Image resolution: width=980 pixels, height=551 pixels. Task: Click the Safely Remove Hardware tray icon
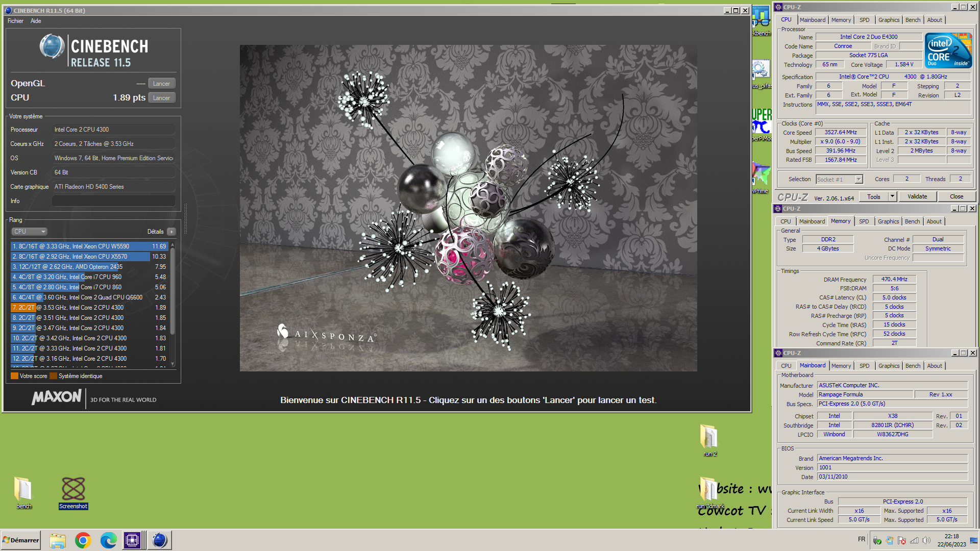tap(877, 540)
